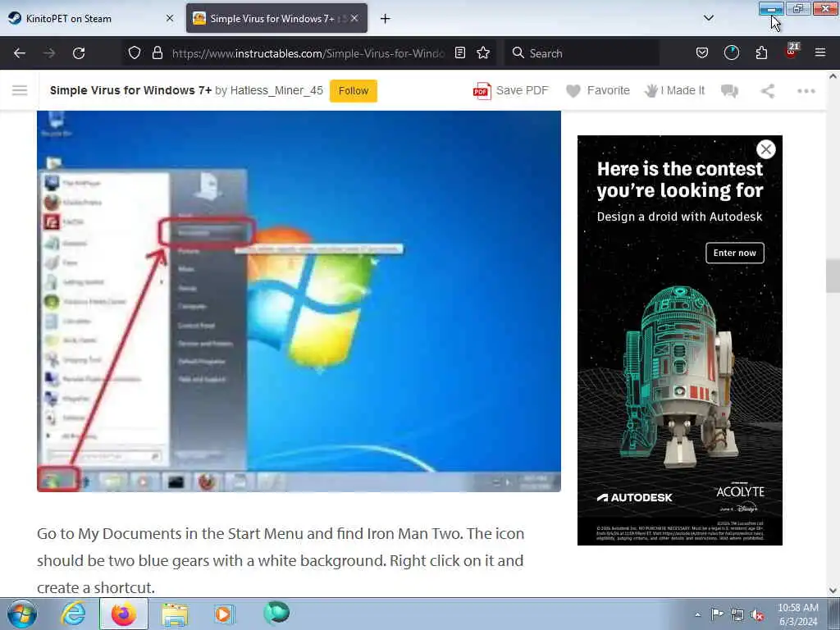The height and width of the screenshot is (630, 840).
Task: View site security padlock info
Action: point(157,53)
